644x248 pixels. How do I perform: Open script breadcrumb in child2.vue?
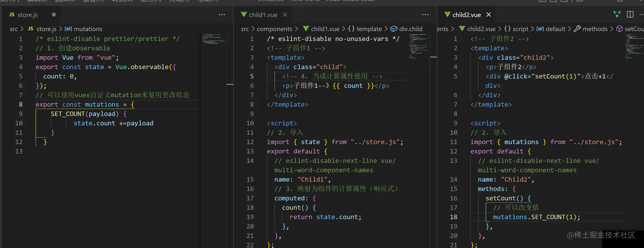[516, 29]
